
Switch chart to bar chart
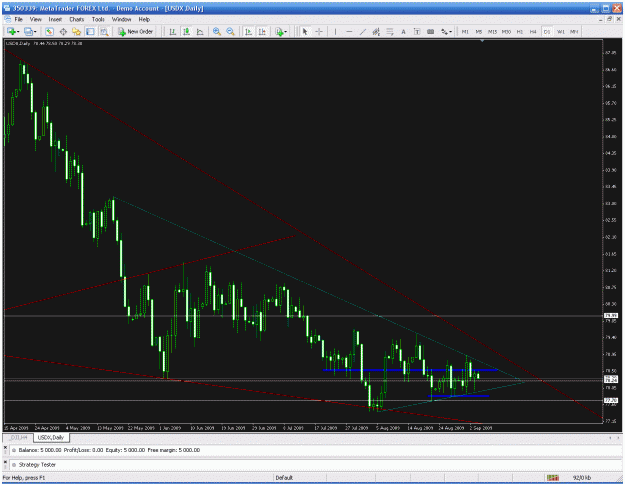point(173,31)
